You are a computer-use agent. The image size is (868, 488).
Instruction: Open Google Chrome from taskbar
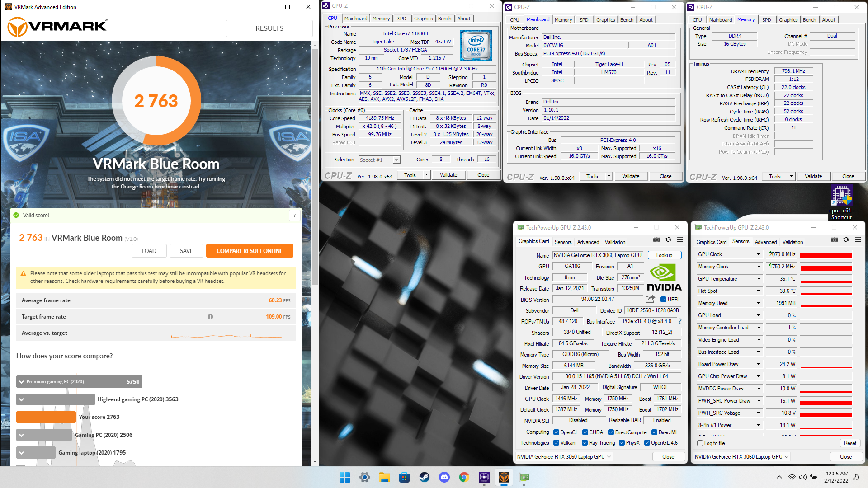464,477
